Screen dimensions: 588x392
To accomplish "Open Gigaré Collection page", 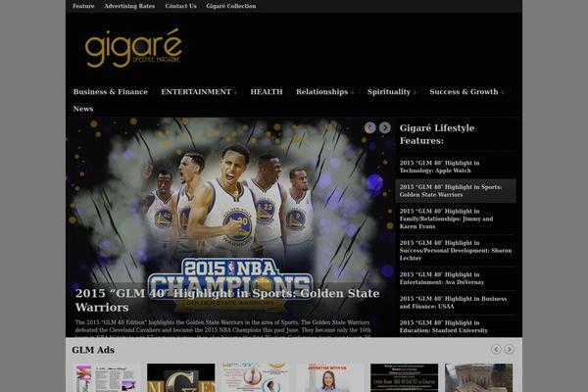I will coord(231,6).
